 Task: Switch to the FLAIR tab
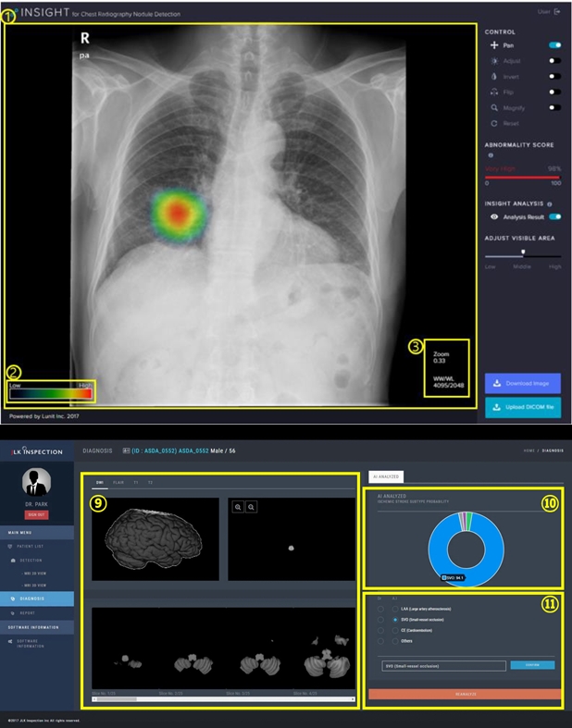pos(118,482)
